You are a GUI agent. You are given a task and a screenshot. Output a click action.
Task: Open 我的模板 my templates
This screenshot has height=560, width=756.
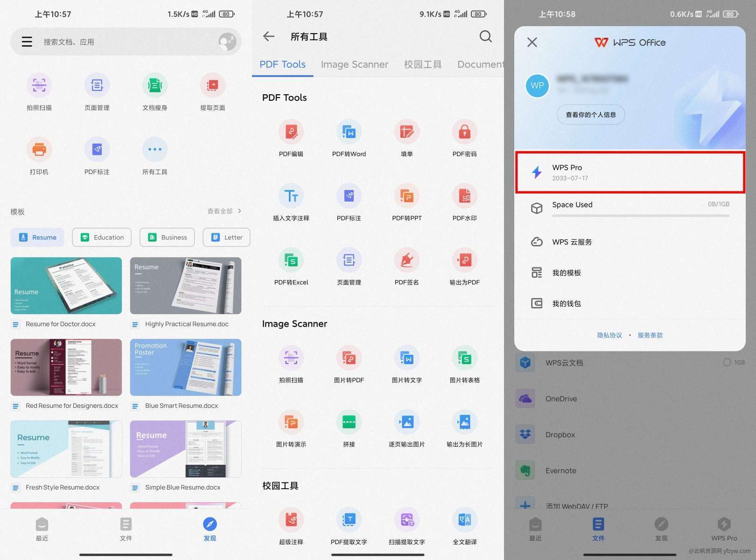pos(630,273)
